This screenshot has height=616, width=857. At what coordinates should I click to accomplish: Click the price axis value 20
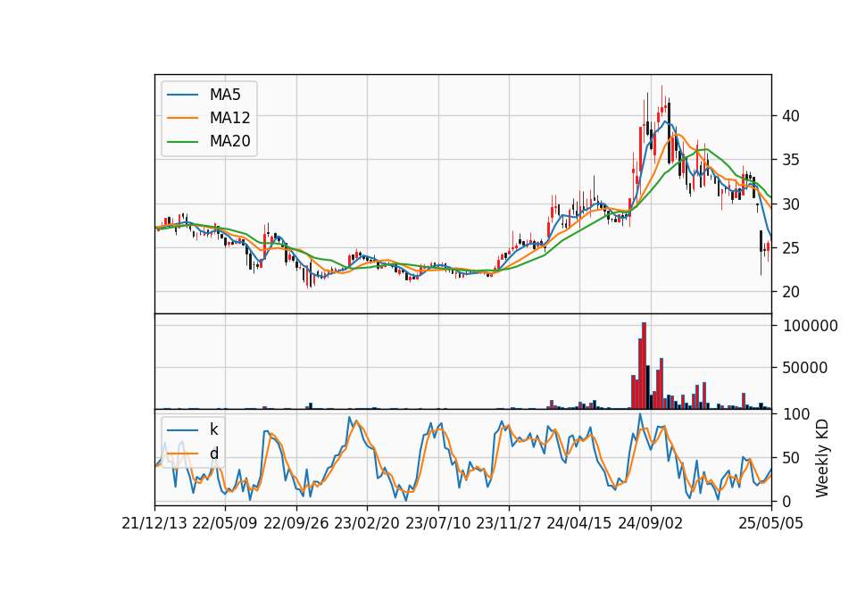(x=791, y=292)
